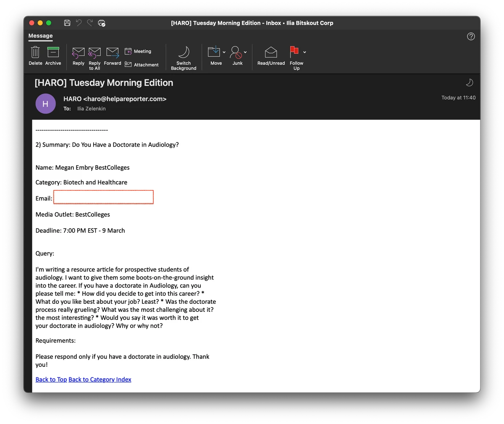This screenshot has width=504, height=424.
Task: Click the Save icon in the title bar
Action: click(67, 23)
